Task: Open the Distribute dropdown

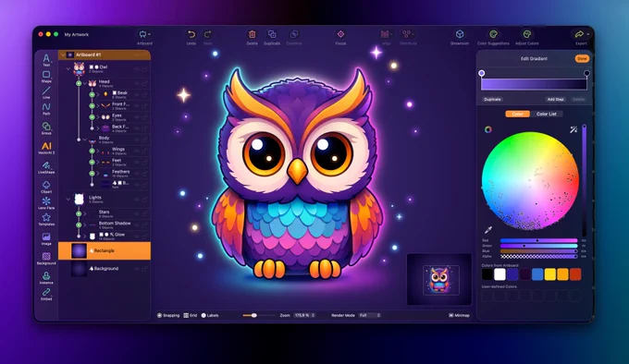Action: [408, 34]
